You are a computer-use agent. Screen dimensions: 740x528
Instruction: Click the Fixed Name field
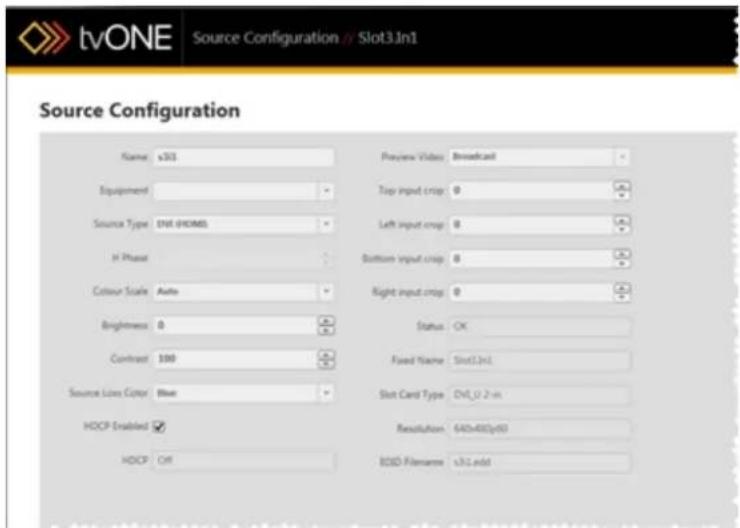click(539, 360)
